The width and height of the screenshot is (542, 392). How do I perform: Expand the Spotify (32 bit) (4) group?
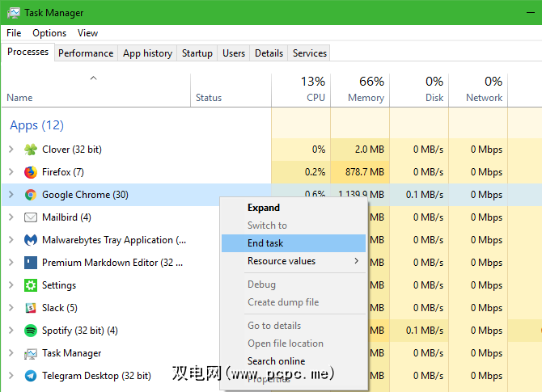[11, 331]
